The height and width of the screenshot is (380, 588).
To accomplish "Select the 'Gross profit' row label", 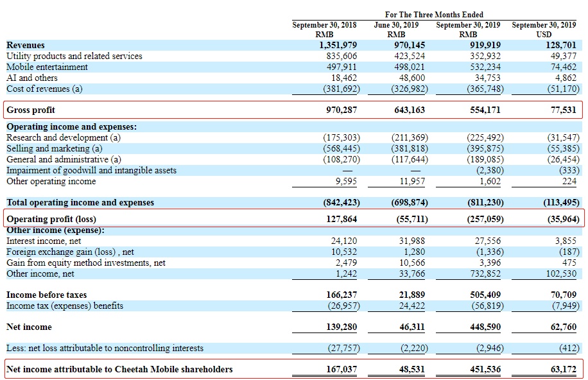I will [31, 110].
